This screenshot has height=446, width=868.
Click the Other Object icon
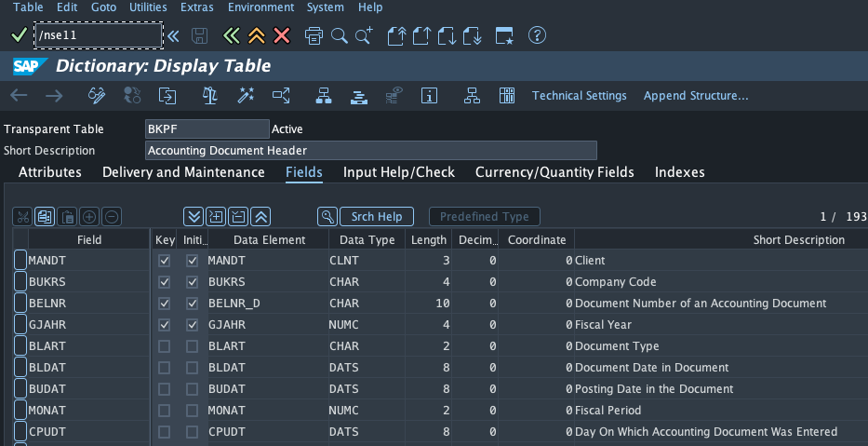coord(167,95)
